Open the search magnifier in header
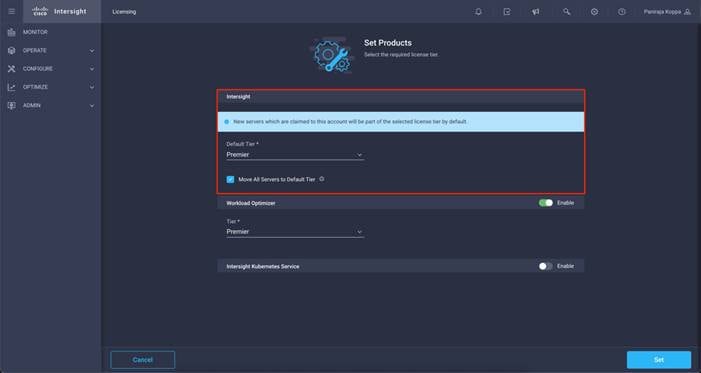The image size is (701, 373). [566, 12]
